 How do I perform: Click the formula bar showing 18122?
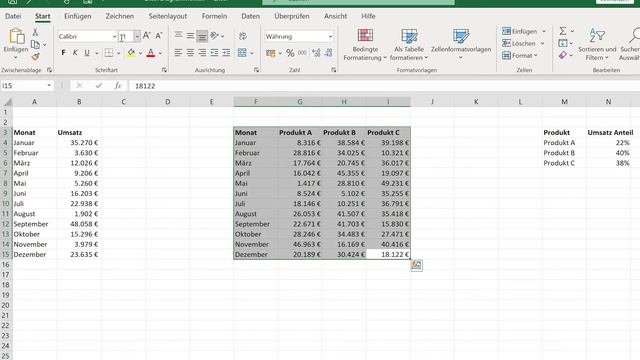(384, 86)
